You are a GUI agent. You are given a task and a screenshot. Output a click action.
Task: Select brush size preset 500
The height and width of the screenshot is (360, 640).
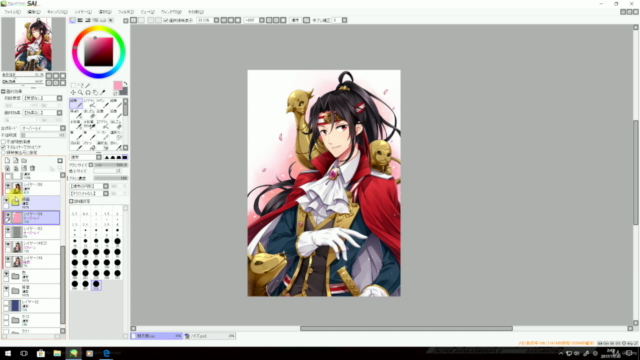click(x=96, y=285)
